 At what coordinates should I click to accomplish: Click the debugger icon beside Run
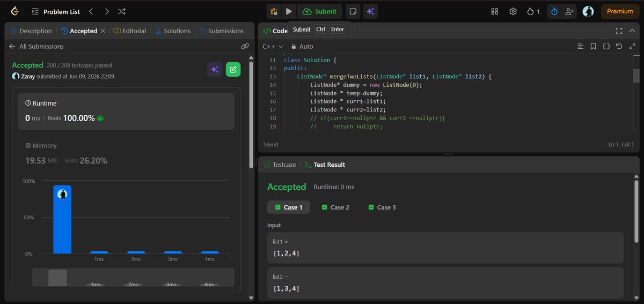pos(274,11)
